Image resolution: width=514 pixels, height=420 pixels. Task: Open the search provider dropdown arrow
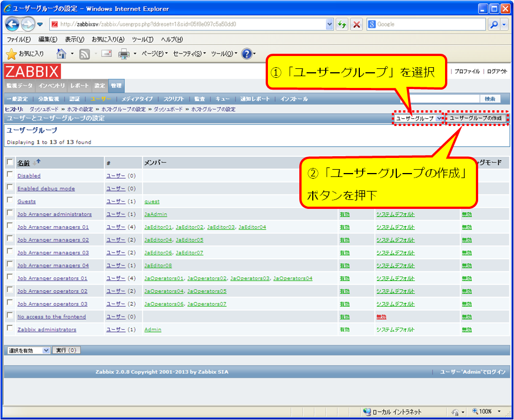(504, 24)
